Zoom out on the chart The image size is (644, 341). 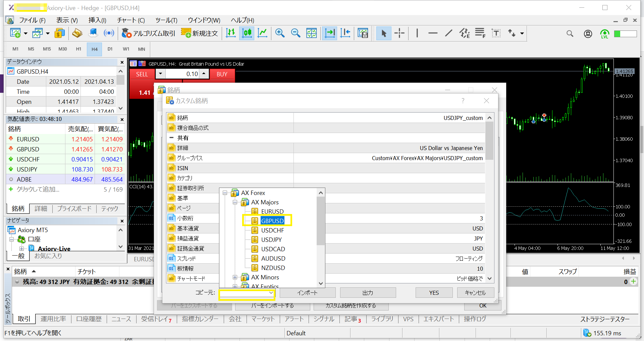[296, 33]
